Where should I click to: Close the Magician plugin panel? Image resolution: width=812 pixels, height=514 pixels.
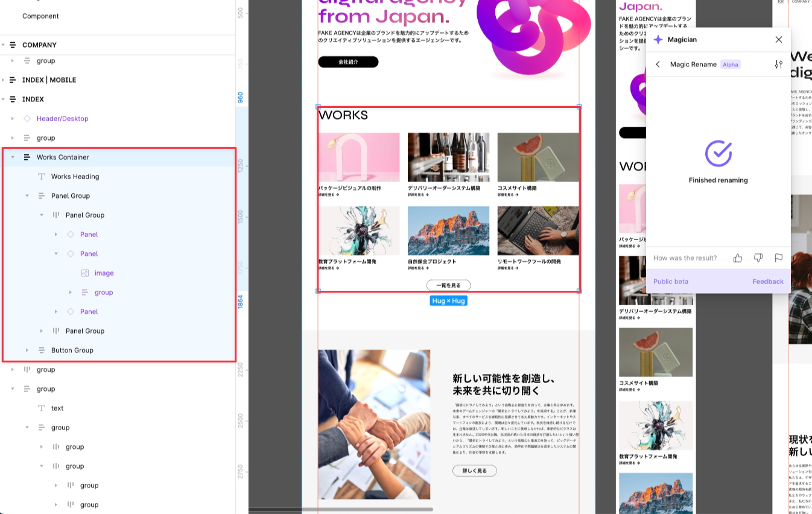click(x=779, y=40)
